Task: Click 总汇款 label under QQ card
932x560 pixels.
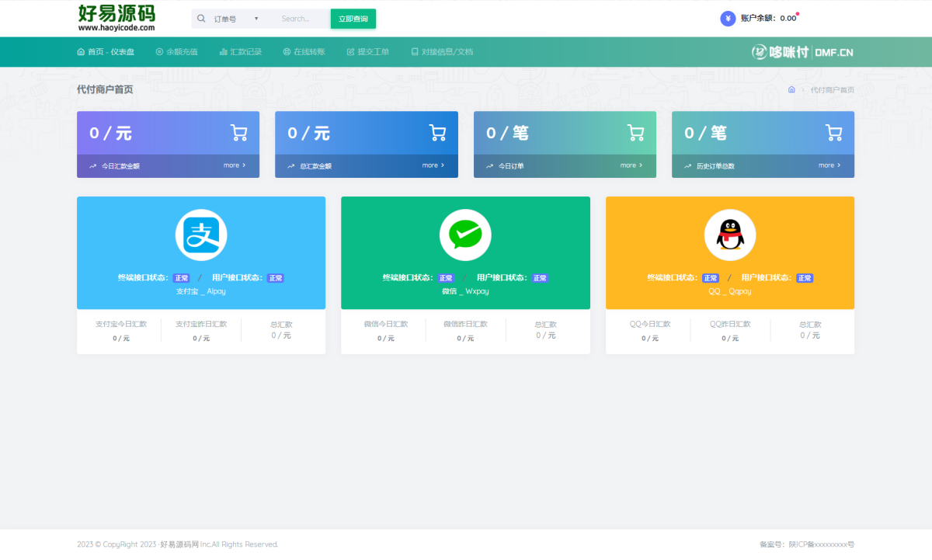Action: [x=810, y=325]
